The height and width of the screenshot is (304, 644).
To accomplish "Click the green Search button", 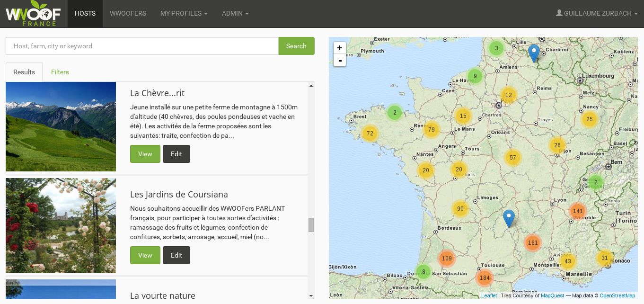I will pos(296,46).
